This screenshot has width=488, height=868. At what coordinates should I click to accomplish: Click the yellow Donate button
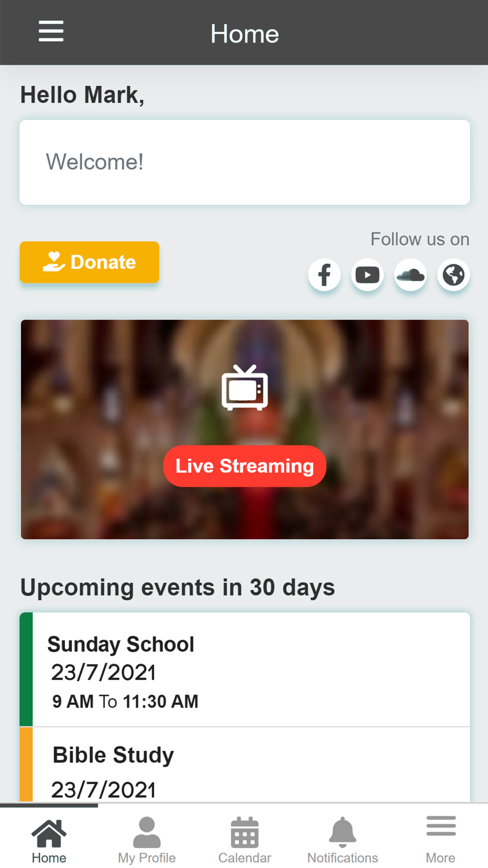(89, 262)
